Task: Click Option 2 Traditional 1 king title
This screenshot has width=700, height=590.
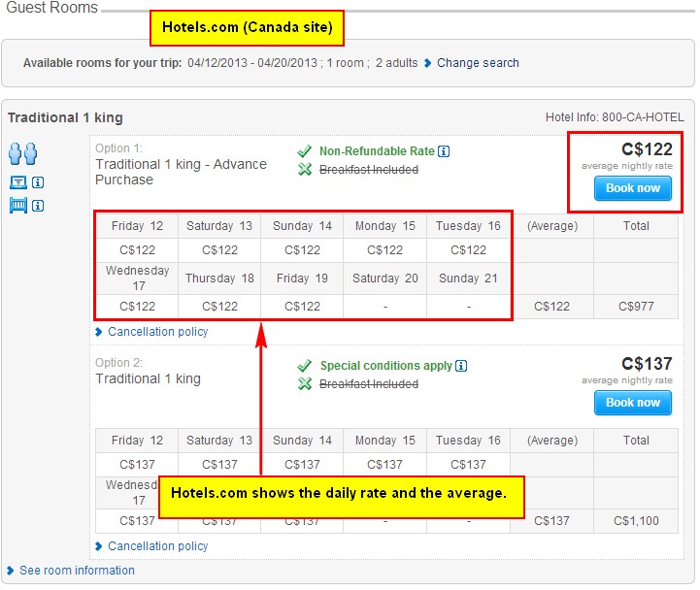Action: 148,378
